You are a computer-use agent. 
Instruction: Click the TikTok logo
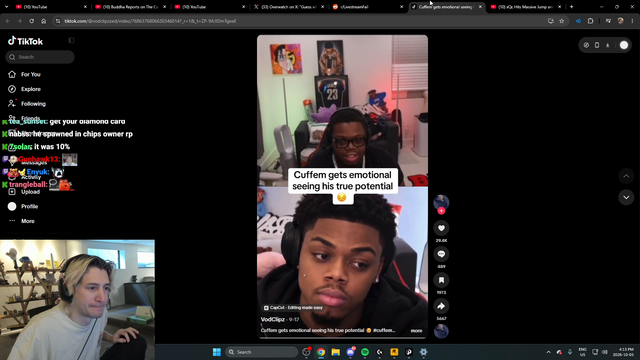pos(25,41)
